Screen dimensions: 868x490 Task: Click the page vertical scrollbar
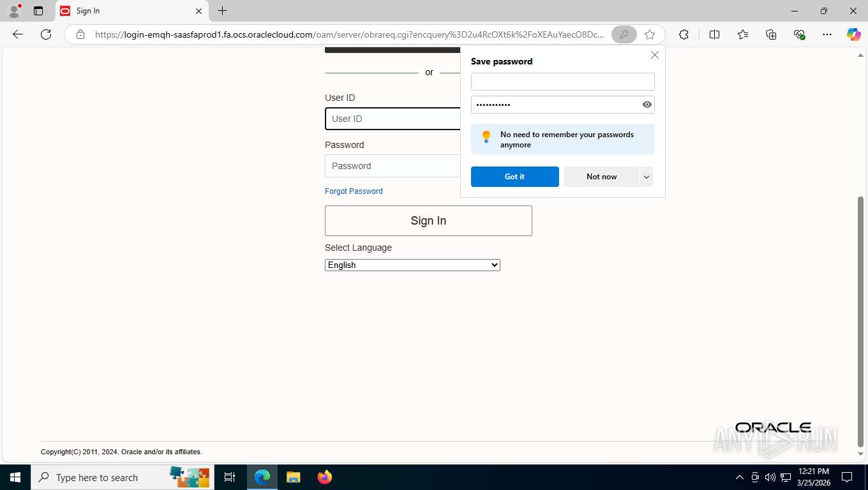[860, 321]
